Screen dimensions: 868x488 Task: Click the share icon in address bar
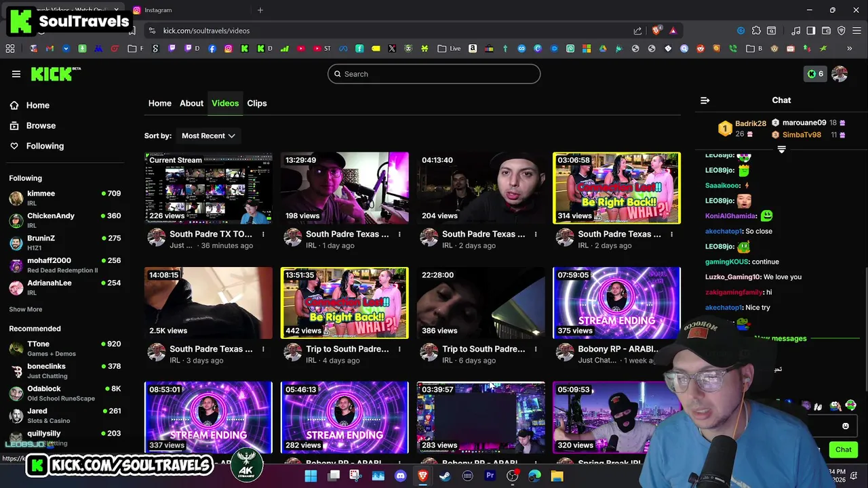tap(637, 30)
